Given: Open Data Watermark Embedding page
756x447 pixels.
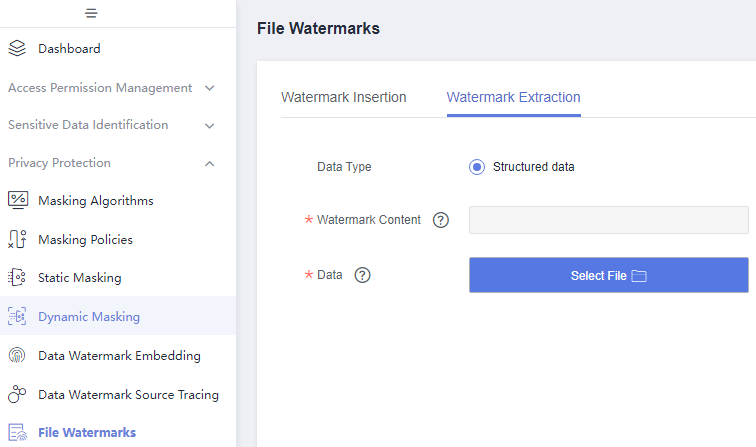Looking at the screenshot, I should pyautogui.click(x=119, y=355).
